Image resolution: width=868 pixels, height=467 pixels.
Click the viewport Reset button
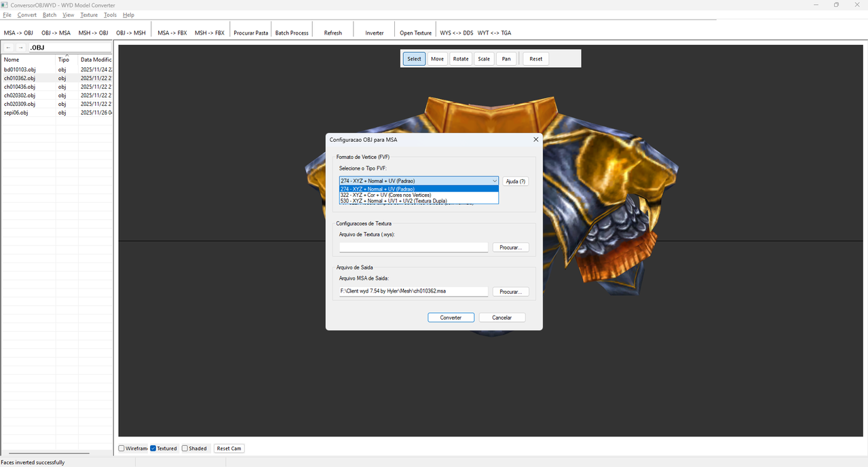click(536, 59)
